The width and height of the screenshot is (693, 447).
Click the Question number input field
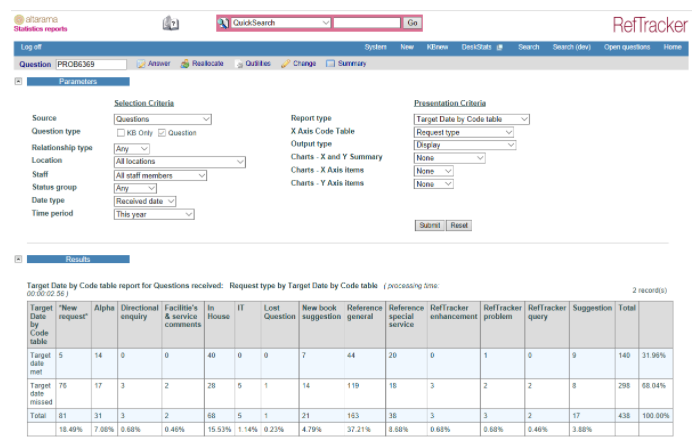(91, 65)
